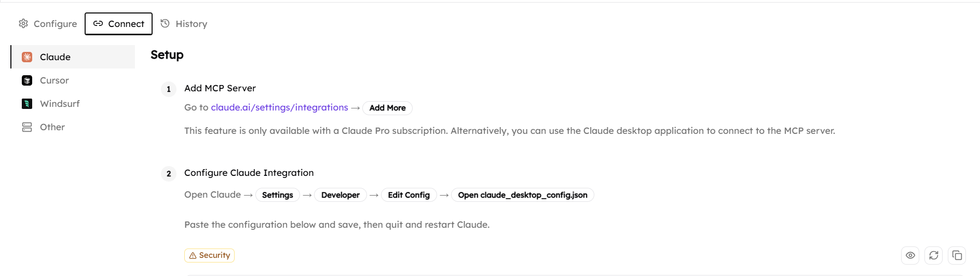Click the Claude logo icon in sidebar
This screenshot has height=276, width=980.
(x=27, y=57)
